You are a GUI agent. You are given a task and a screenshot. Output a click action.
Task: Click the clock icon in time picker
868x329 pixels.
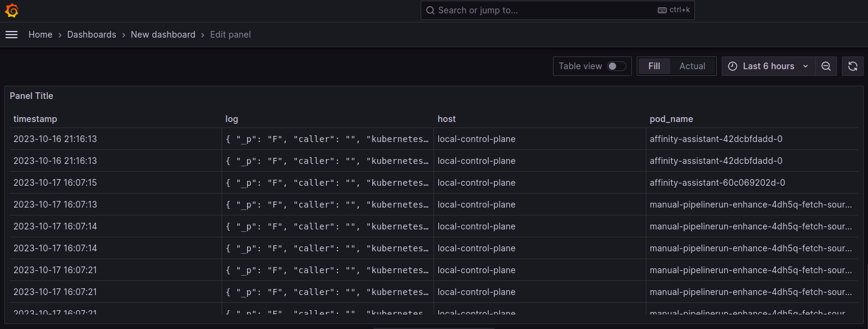[733, 66]
